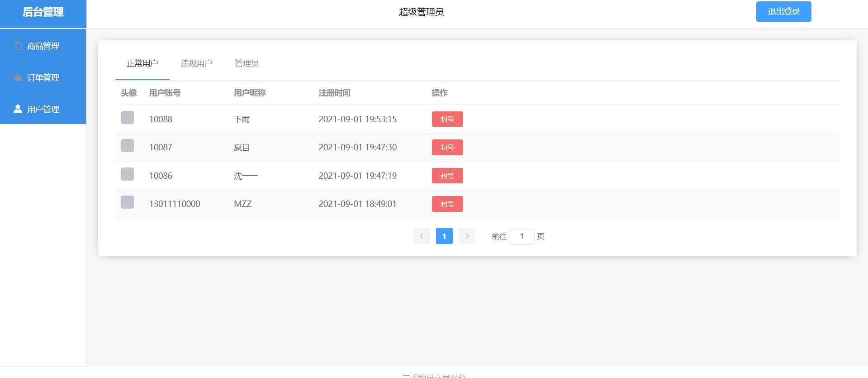This screenshot has height=378, width=868.
Task: Click the 用户账号 column header
Action: click(165, 93)
